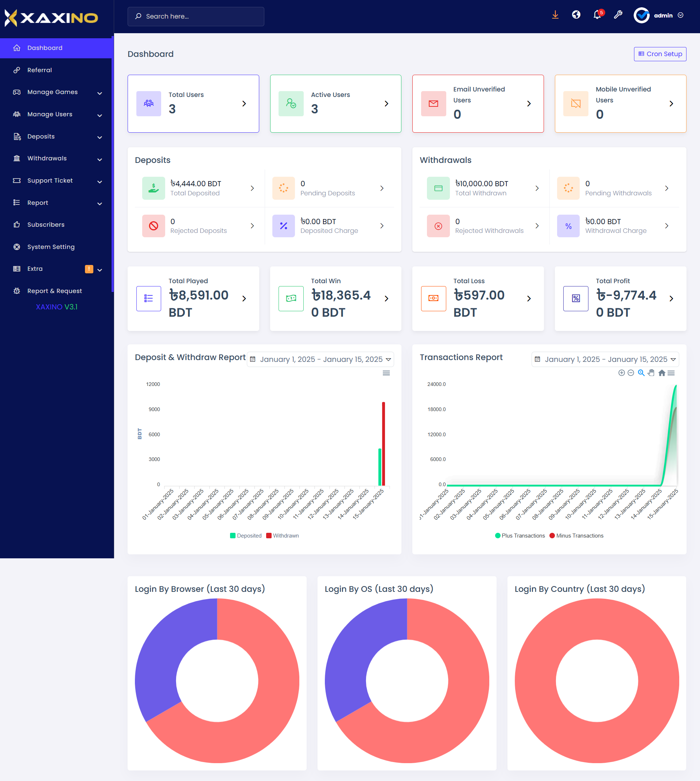Image resolution: width=700 pixels, height=781 pixels.
Task: Expand Manage Games sidebar menu
Action: (57, 92)
